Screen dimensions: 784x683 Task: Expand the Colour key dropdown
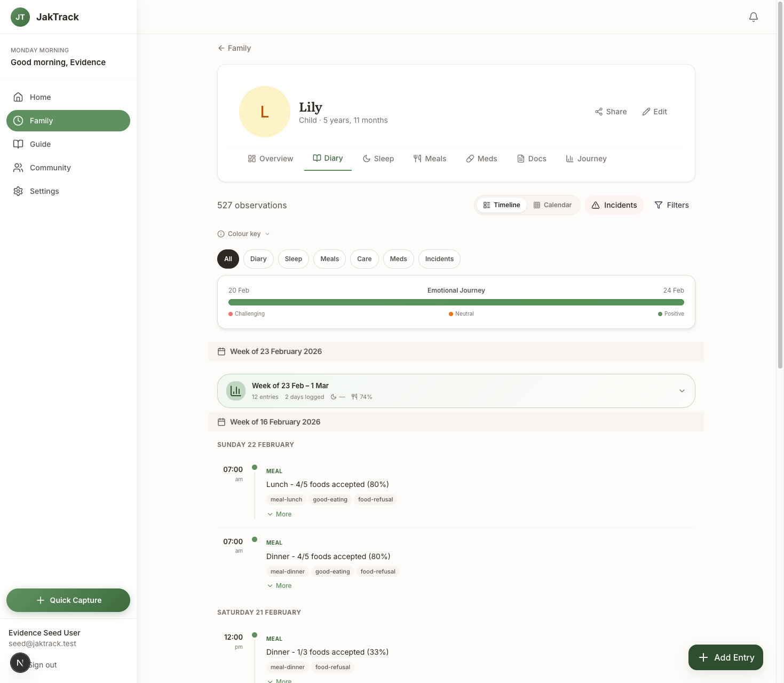click(x=244, y=234)
